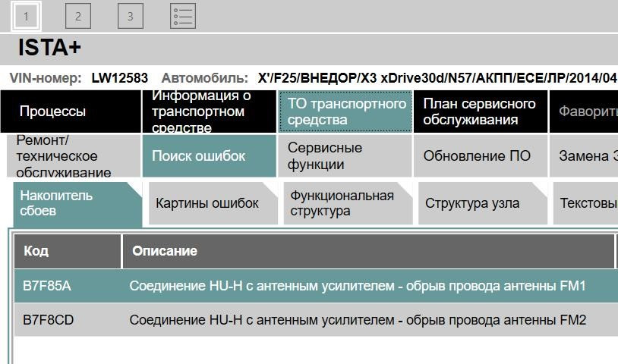Open План сервисного обслуживания tab

point(481,111)
